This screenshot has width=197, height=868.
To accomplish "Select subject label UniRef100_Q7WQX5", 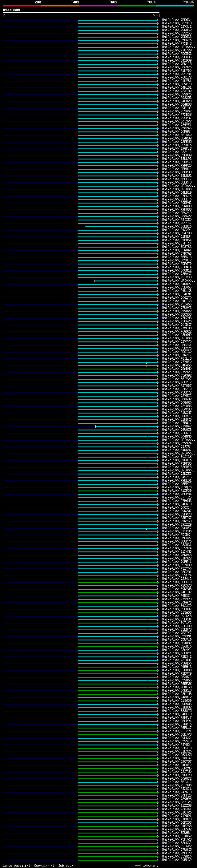I will [176, 850].
